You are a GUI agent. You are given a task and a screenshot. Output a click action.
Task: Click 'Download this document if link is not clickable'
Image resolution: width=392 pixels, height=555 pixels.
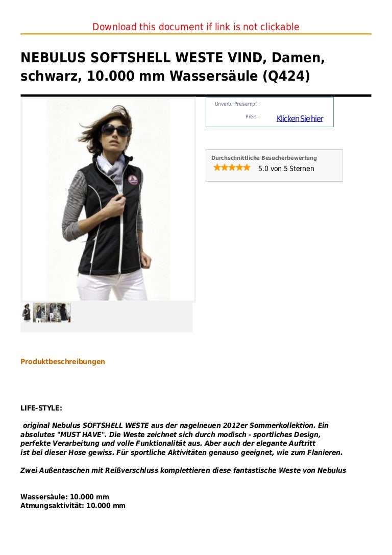point(195,27)
